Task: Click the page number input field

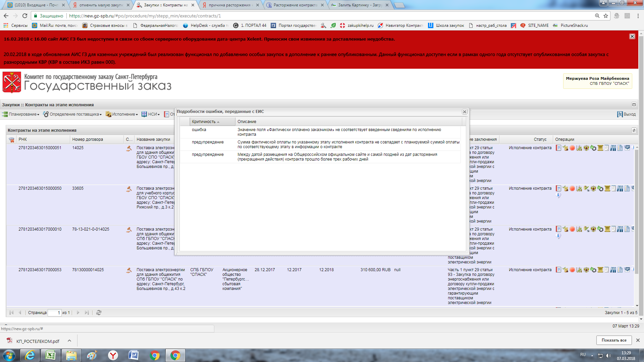Action: pyautogui.click(x=54, y=313)
